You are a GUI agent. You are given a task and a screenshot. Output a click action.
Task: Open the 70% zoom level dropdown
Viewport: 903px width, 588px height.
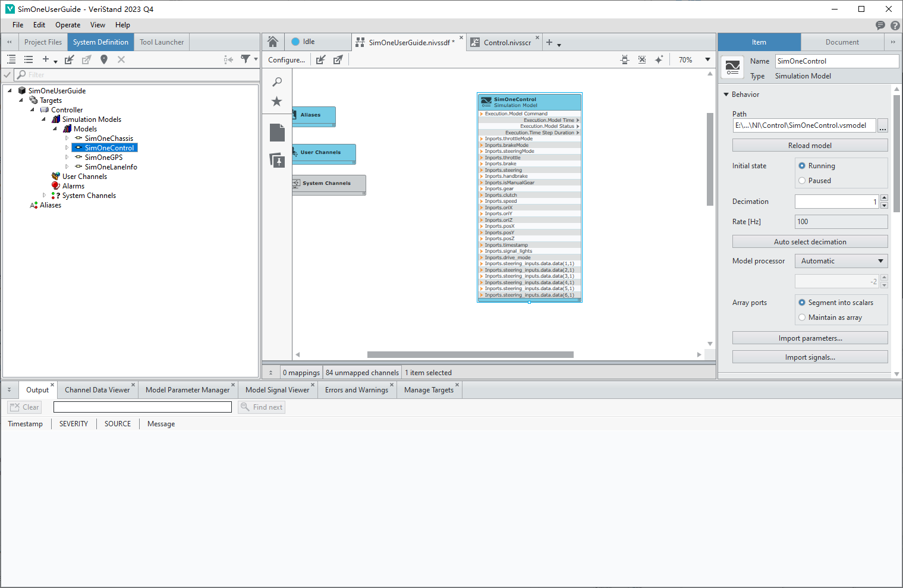coord(707,59)
